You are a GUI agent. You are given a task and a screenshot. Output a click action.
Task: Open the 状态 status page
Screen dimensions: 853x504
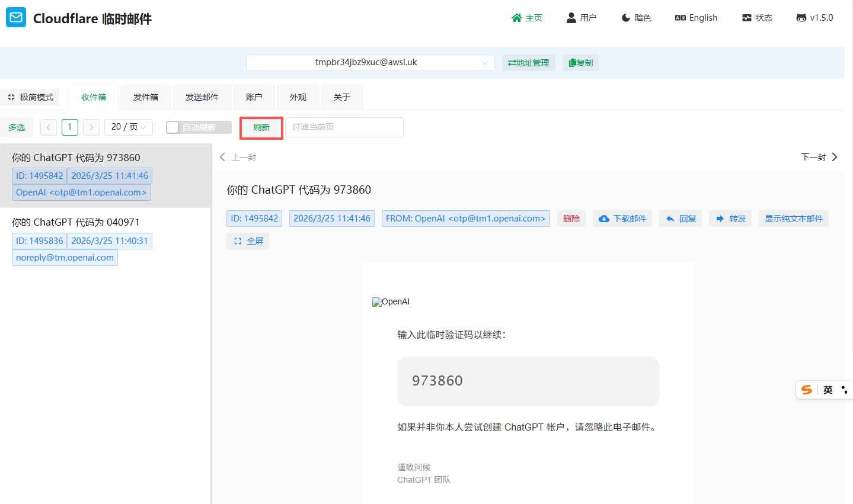click(x=757, y=18)
